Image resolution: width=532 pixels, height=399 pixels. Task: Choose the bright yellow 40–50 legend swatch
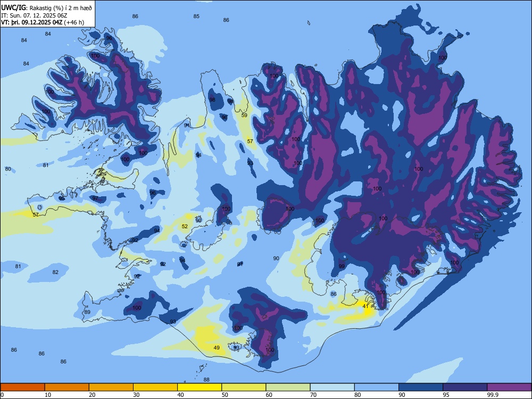point(199,387)
